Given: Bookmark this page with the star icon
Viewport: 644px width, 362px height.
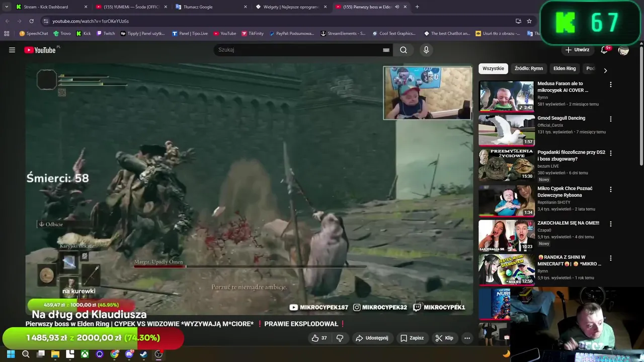Looking at the screenshot, I should click(x=529, y=21).
